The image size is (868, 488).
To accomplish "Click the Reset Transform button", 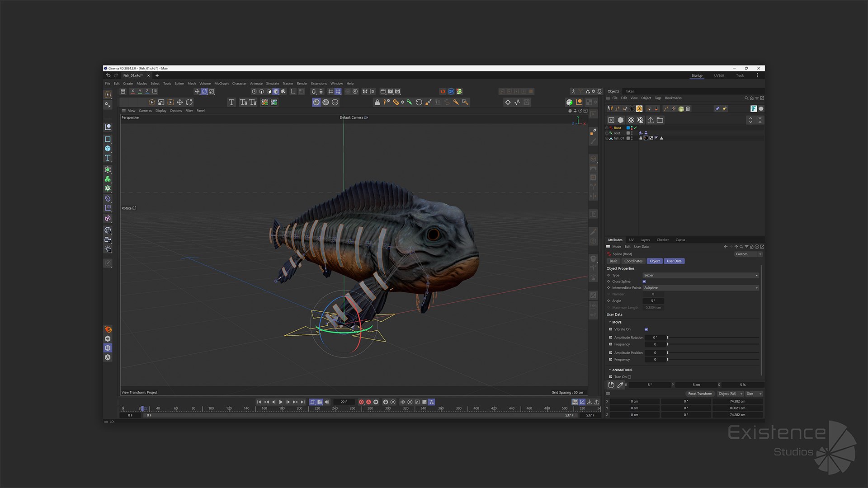I will click(x=700, y=394).
